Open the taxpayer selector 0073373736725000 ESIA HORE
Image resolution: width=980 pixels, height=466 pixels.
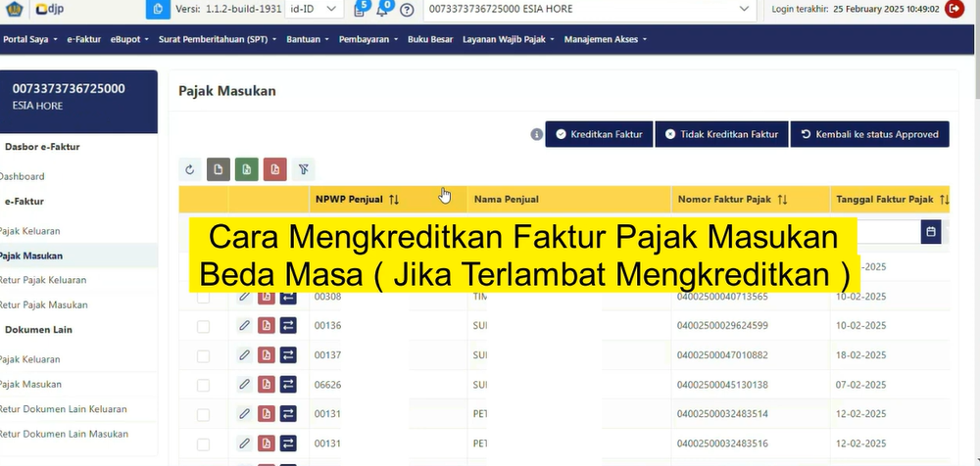pyautogui.click(x=589, y=9)
